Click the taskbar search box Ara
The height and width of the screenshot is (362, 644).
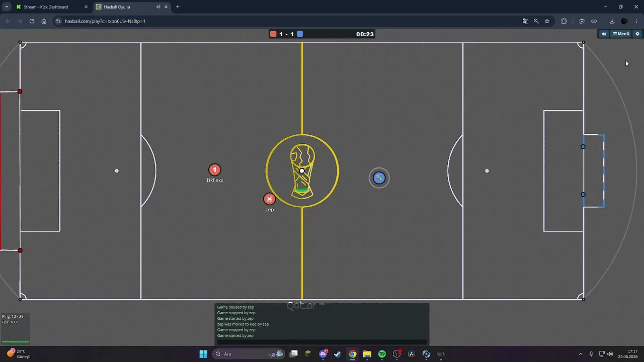pyautogui.click(x=249, y=354)
